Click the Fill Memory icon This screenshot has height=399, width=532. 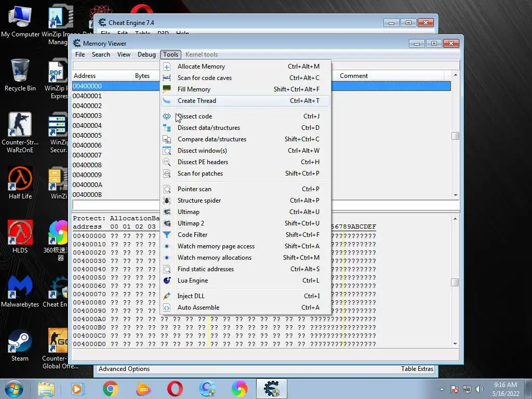(167, 89)
